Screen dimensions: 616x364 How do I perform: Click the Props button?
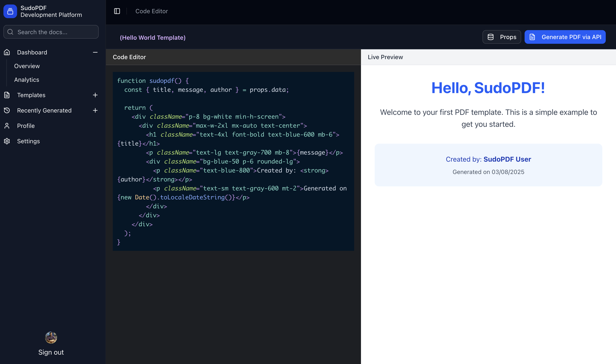[x=502, y=37]
